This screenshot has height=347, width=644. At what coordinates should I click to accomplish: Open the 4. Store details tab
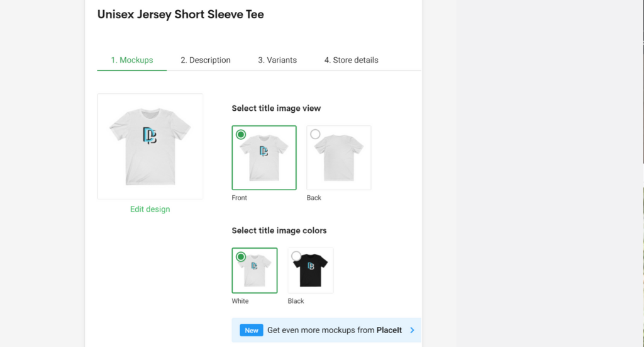pyautogui.click(x=351, y=60)
